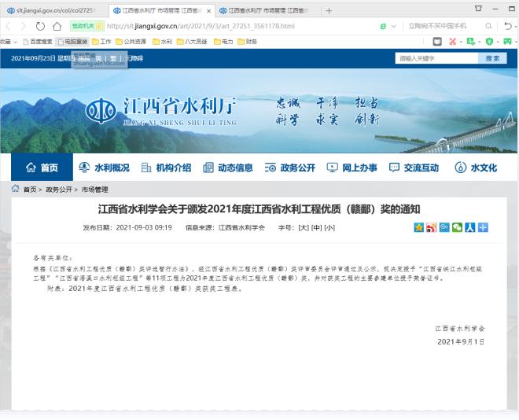Open the 百度搜索 bookmark

(x=38, y=42)
